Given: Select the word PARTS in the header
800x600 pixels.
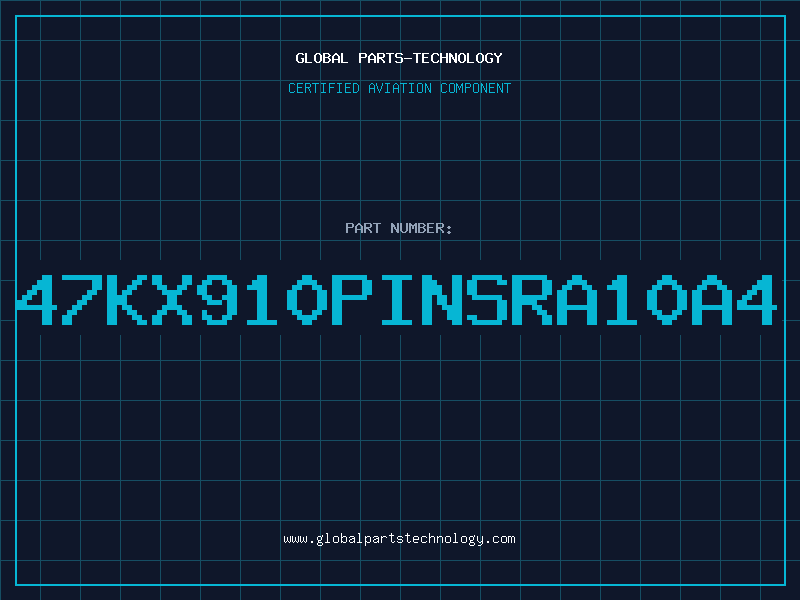Looking at the screenshot, I should 380,58.
